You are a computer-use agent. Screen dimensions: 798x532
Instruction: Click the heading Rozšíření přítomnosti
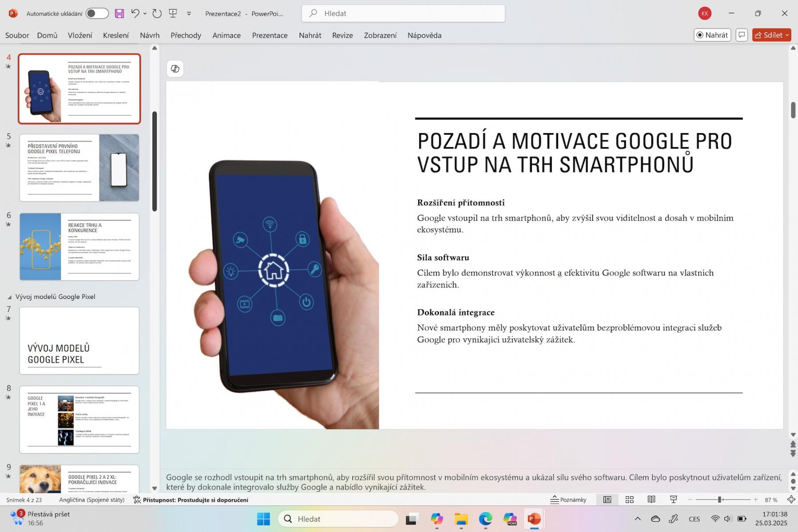pos(461,203)
